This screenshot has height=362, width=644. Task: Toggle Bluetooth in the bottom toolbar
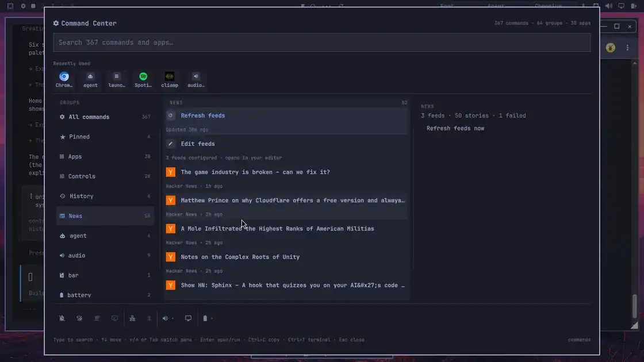(149, 318)
